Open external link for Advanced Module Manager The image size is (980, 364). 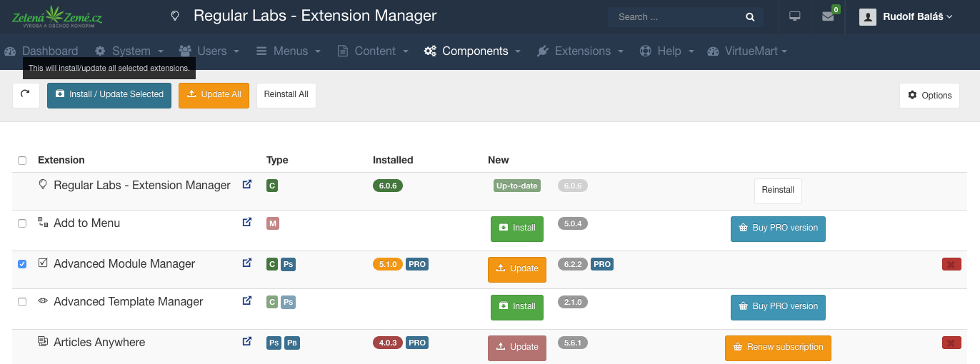pos(247,263)
